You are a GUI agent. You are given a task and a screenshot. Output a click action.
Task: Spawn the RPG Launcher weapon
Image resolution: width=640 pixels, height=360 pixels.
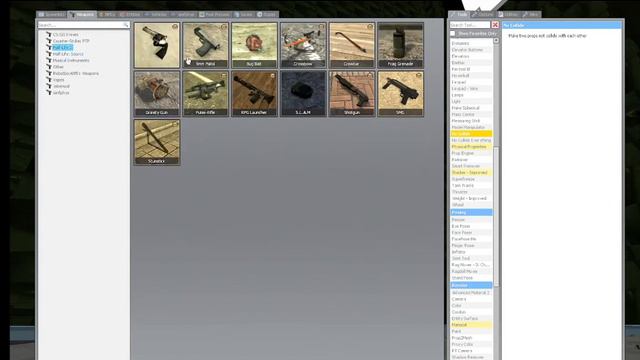[254, 94]
